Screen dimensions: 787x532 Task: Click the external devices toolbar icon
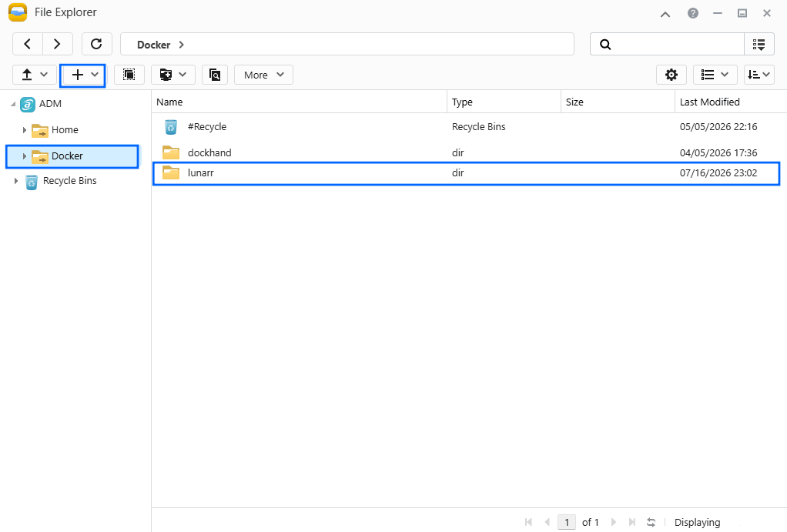tap(166, 75)
